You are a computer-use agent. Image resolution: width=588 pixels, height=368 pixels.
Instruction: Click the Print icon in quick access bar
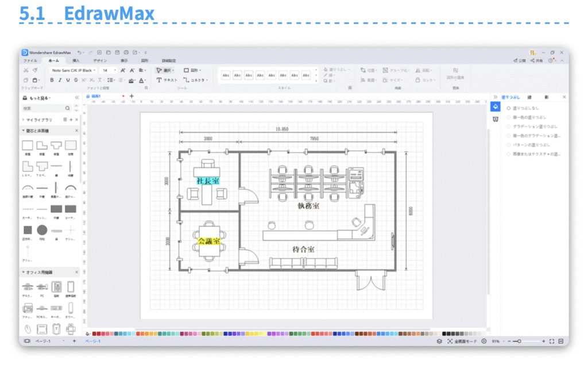point(126,52)
